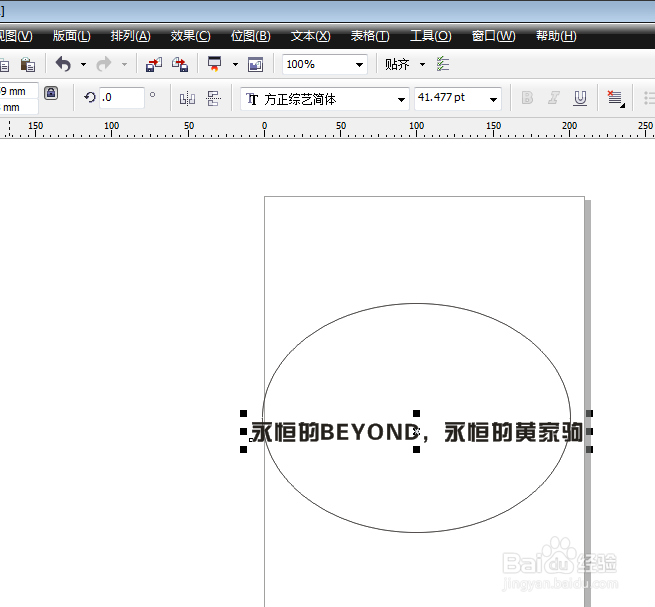Expand the application launcher dropdown arrow
Viewport: 655px width, 607px height.
pos(235,64)
